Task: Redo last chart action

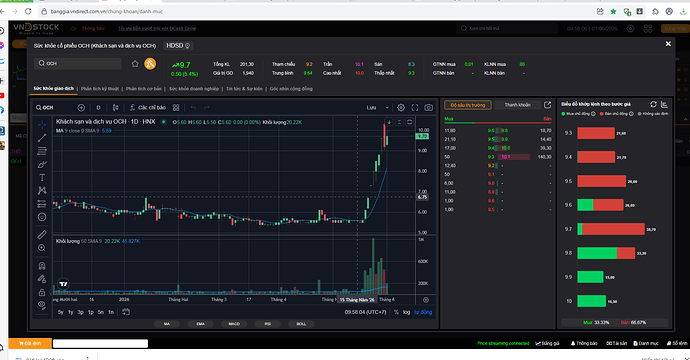Action: tap(206, 107)
